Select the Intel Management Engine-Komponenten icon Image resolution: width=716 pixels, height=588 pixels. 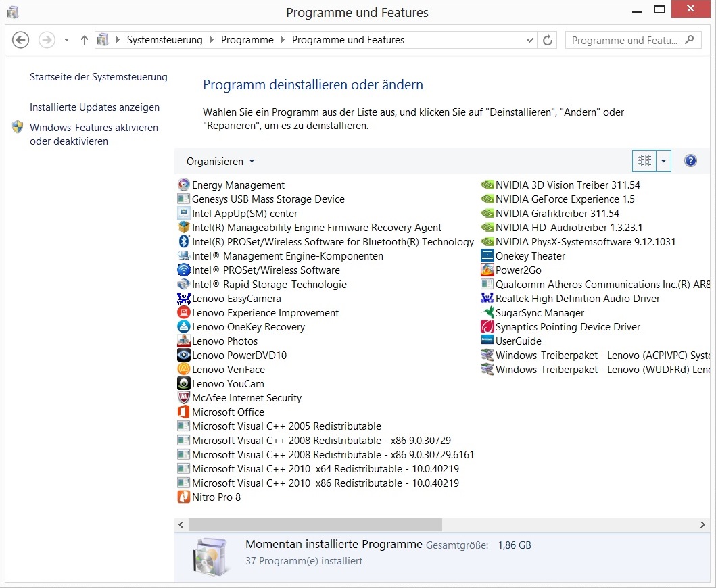[184, 255]
